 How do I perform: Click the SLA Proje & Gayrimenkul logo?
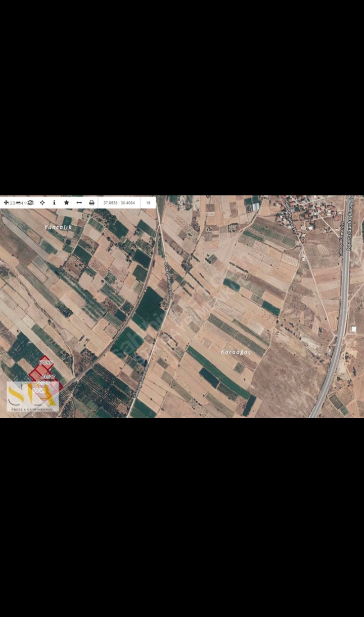tap(33, 396)
